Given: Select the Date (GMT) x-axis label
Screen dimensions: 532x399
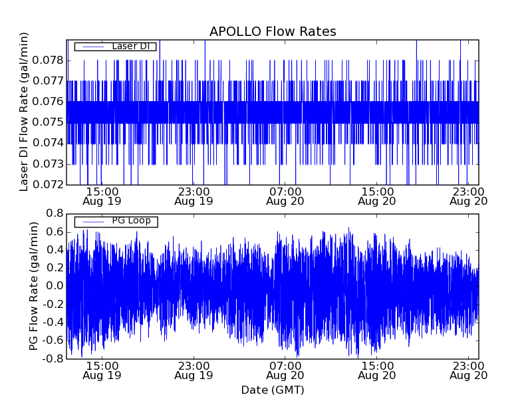Looking at the screenshot, I should click(273, 390).
